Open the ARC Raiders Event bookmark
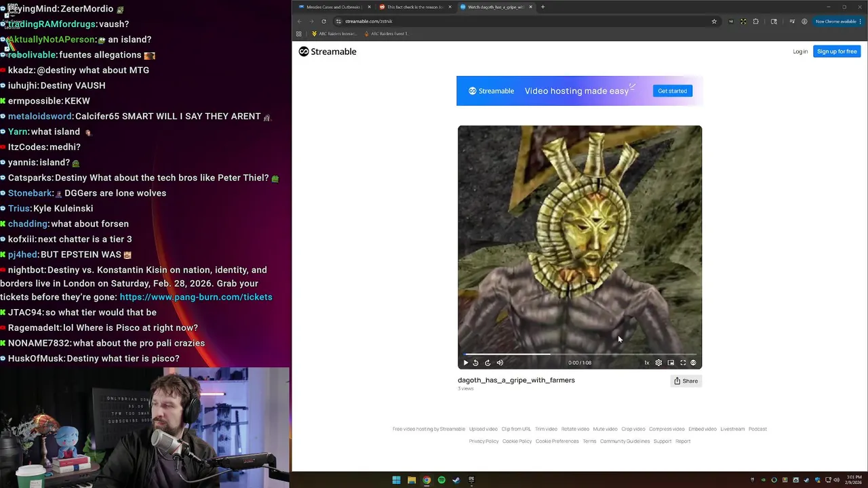The width and height of the screenshot is (868, 488). tap(387, 33)
